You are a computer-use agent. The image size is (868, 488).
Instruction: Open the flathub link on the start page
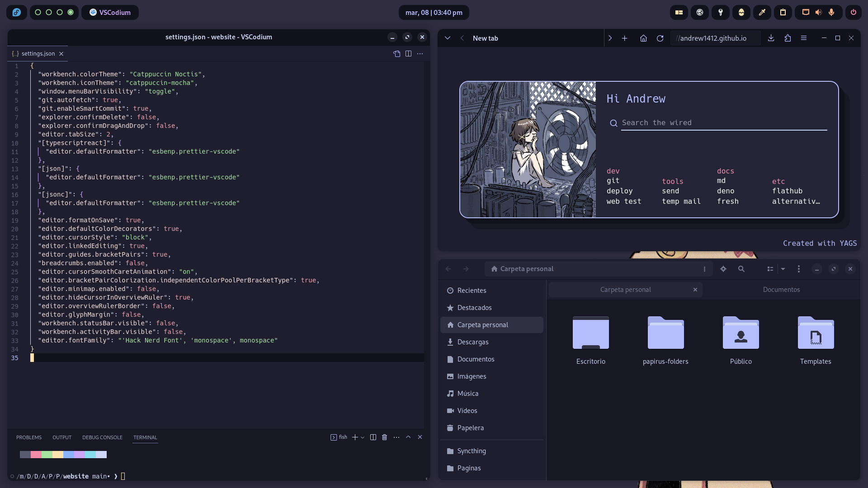(787, 191)
